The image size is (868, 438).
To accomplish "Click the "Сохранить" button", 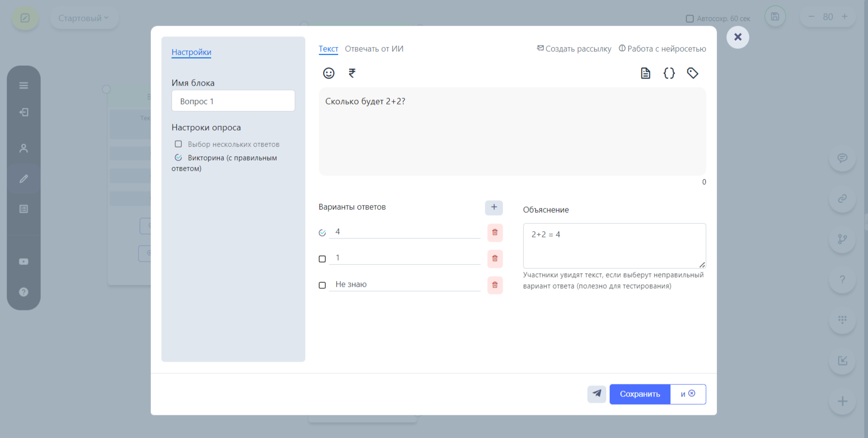I will tap(640, 394).
